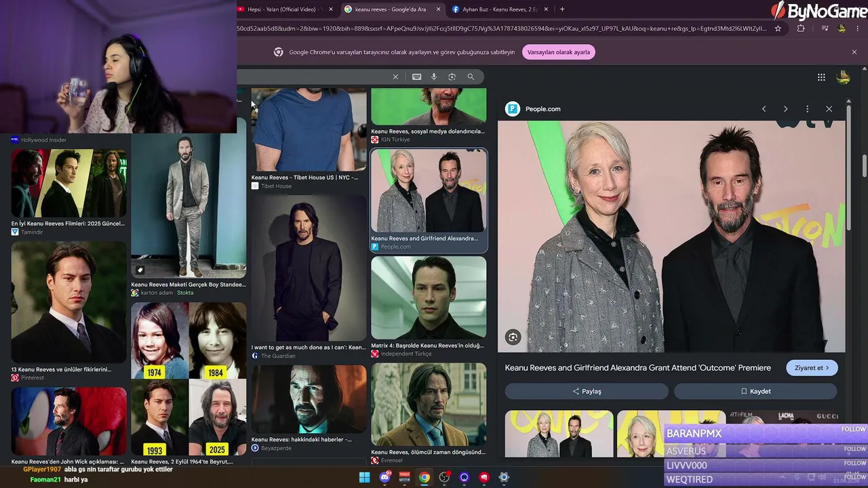Viewport: 868px width, 488px height.
Task: Open the 'Keanu Reeves: hakkindaki haberler' Beyazperde result
Action: (309, 399)
